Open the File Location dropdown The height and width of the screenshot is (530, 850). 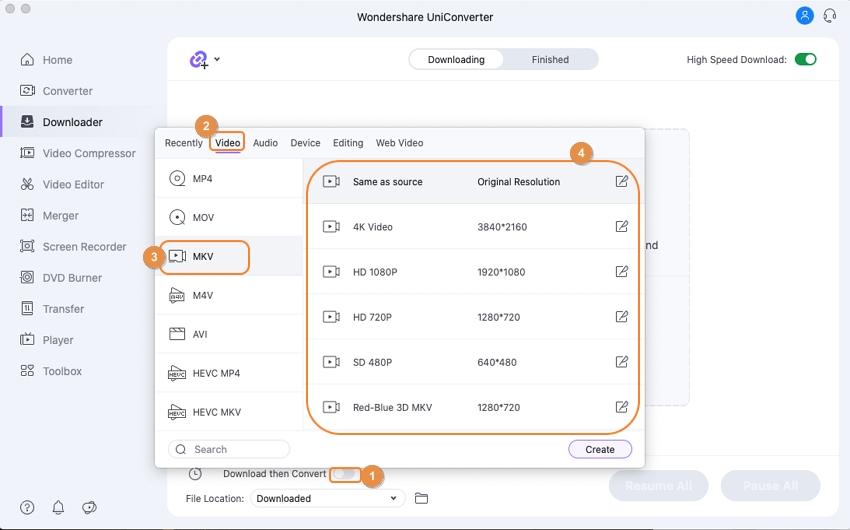(x=327, y=498)
